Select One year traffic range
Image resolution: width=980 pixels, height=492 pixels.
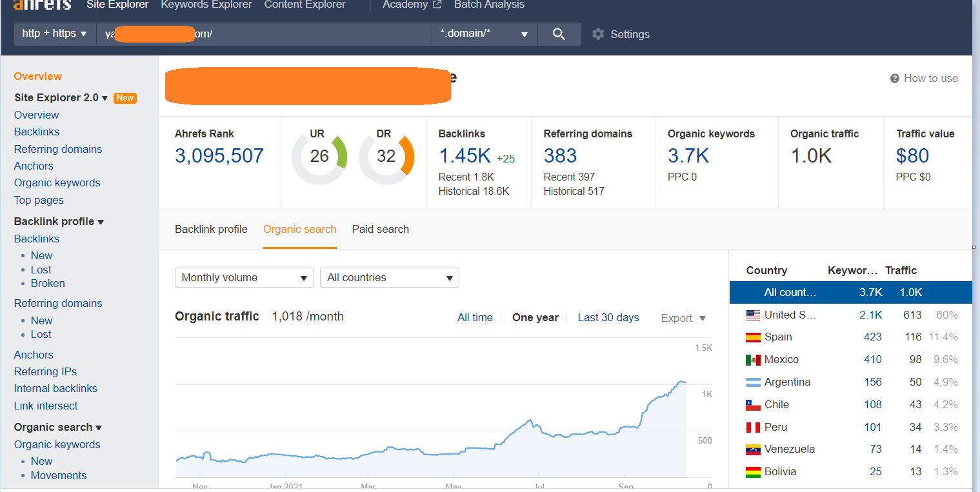535,317
